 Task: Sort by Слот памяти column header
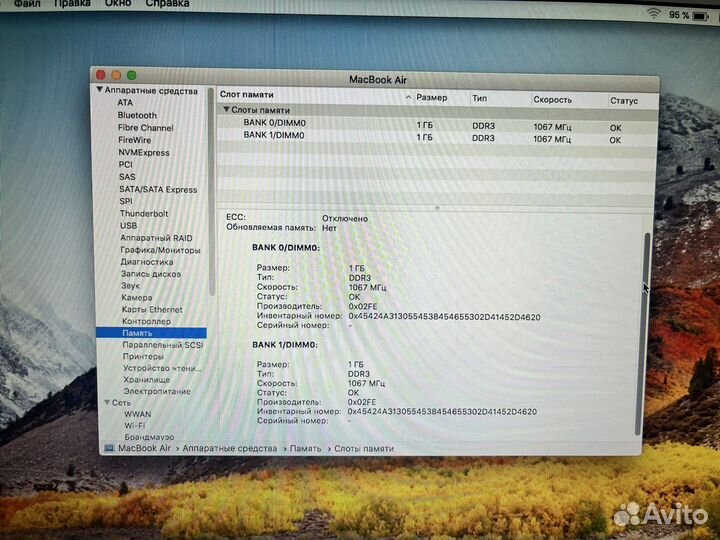pyautogui.click(x=247, y=95)
